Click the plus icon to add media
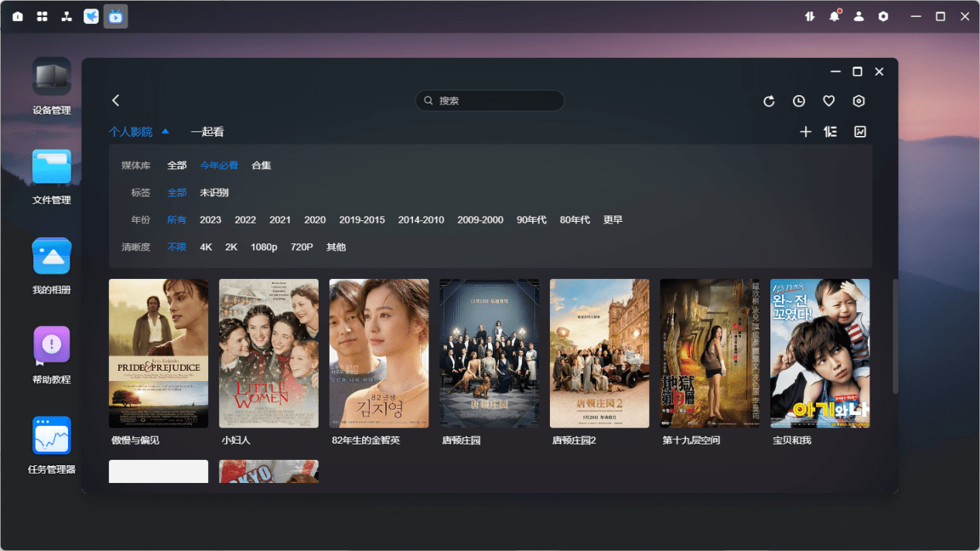The height and width of the screenshot is (551, 980). pyautogui.click(x=805, y=132)
